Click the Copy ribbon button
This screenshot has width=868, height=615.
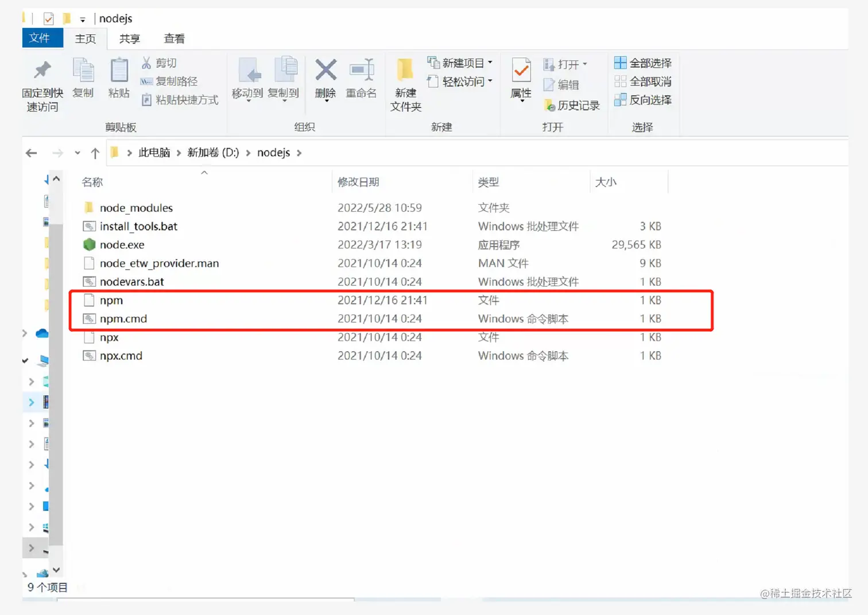pyautogui.click(x=83, y=78)
